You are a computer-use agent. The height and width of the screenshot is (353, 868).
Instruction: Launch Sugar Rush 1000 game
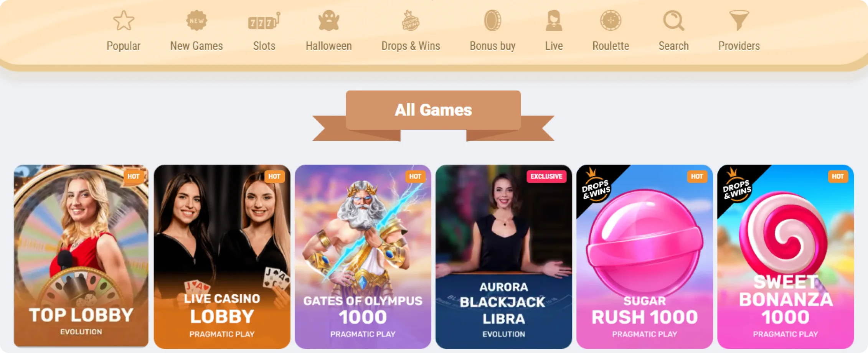[644, 257]
